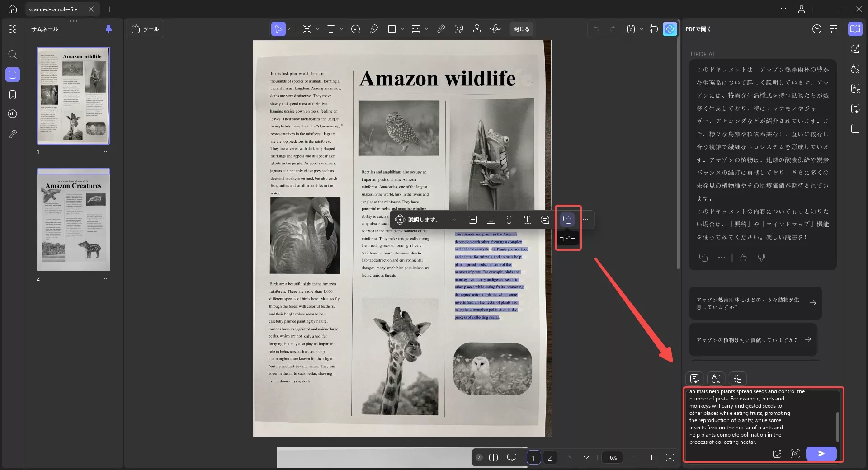Like the AI response with thumbs up

[743, 258]
